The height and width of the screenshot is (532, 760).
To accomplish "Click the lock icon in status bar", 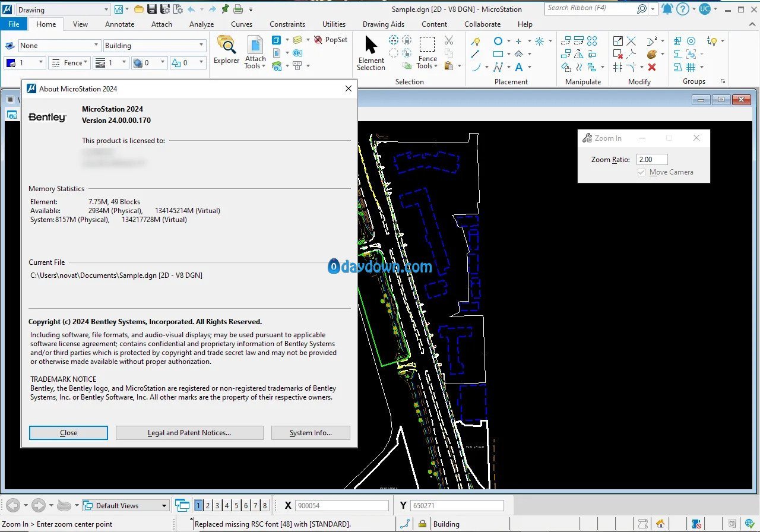I will 422,524.
